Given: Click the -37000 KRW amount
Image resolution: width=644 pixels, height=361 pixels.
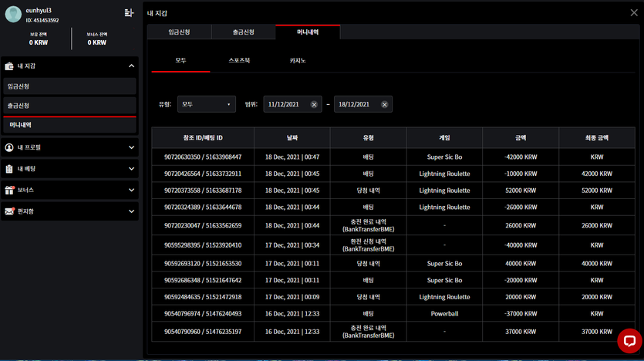Looking at the screenshot, I should click(x=521, y=314).
